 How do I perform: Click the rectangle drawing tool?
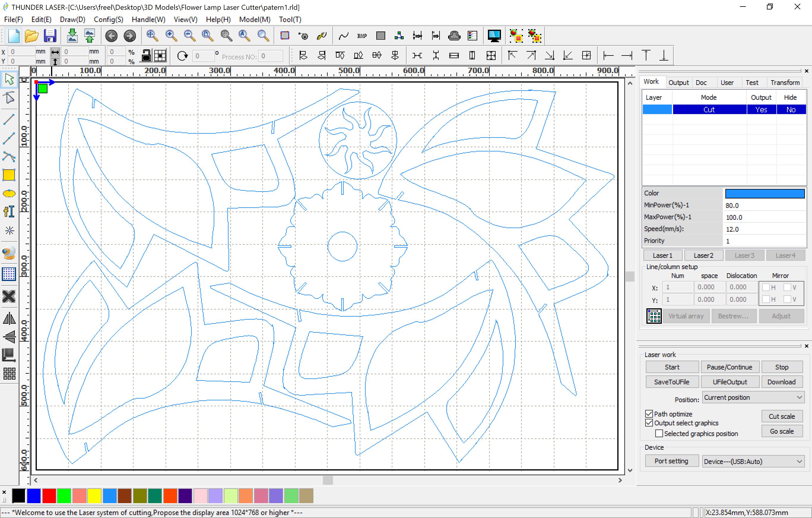coord(10,175)
